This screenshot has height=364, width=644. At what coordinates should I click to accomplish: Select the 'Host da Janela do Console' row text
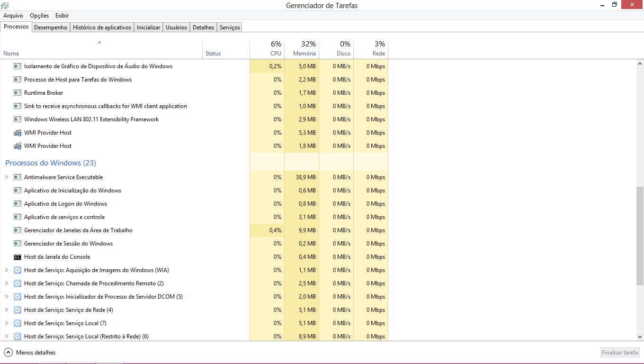[57, 257]
